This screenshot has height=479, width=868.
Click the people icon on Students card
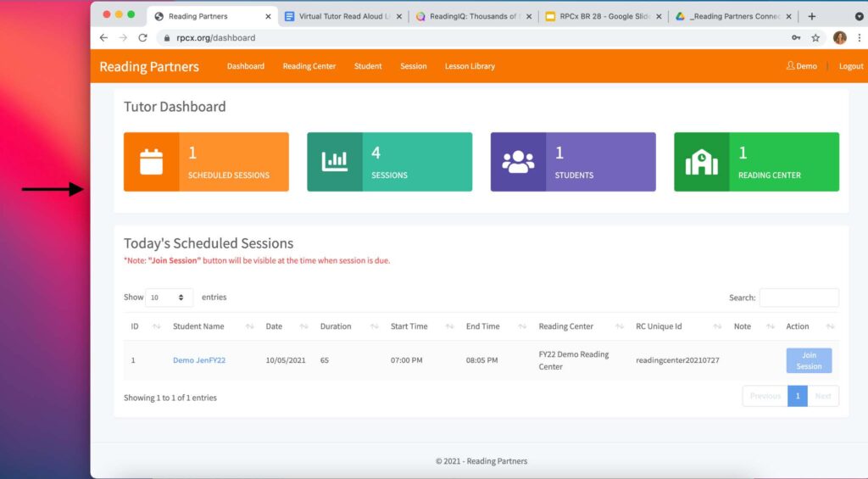click(x=518, y=162)
